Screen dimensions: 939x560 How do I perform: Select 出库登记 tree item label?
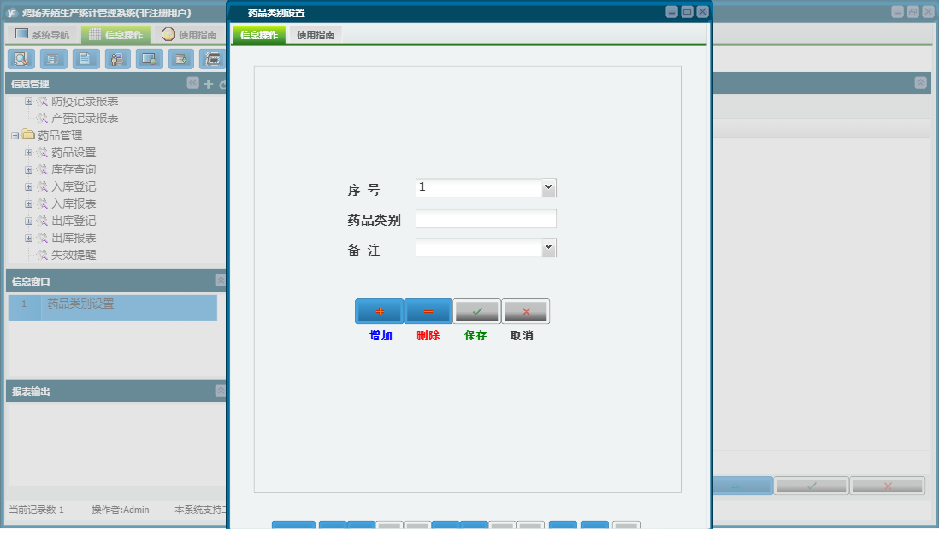point(74,221)
